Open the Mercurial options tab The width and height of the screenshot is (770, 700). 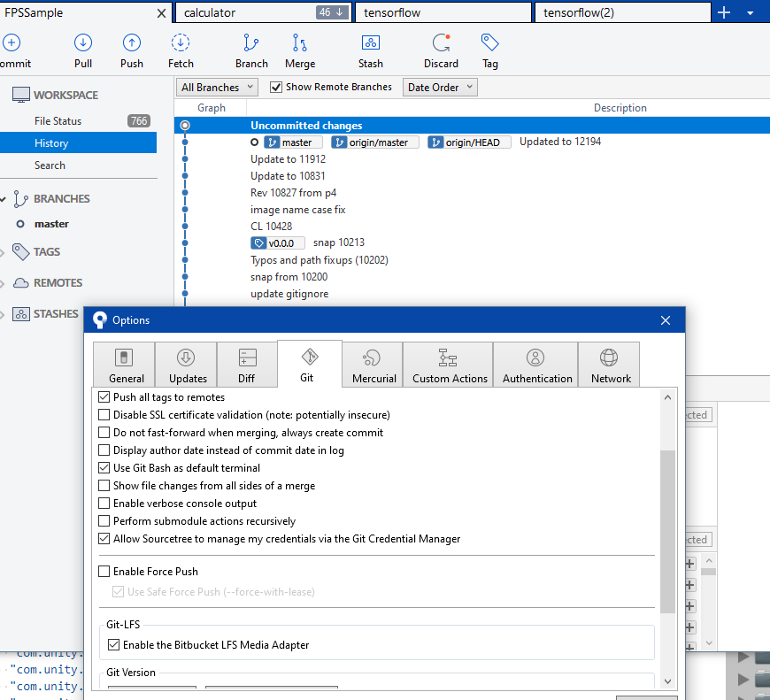[x=373, y=365]
